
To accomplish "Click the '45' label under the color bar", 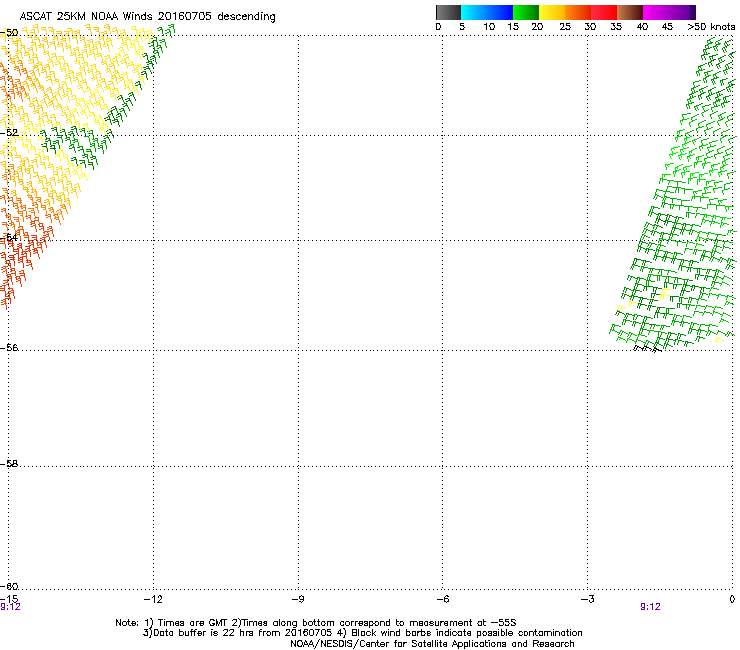I will (x=667, y=27).
